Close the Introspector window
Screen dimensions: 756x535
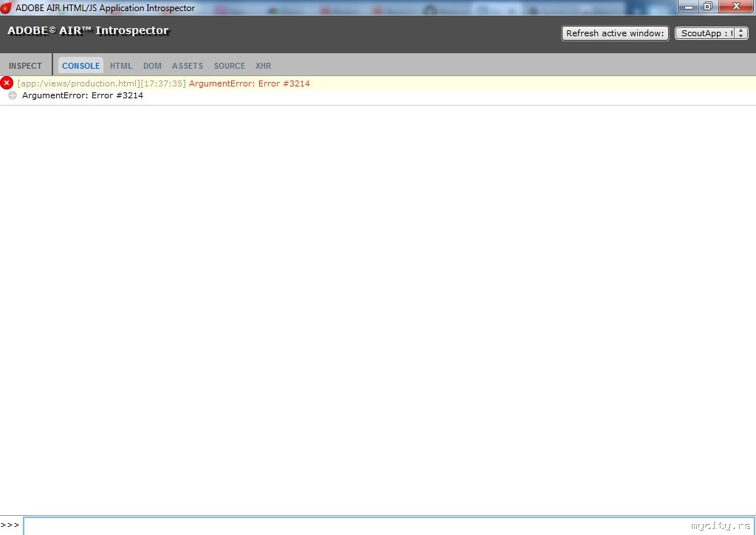tap(736, 6)
